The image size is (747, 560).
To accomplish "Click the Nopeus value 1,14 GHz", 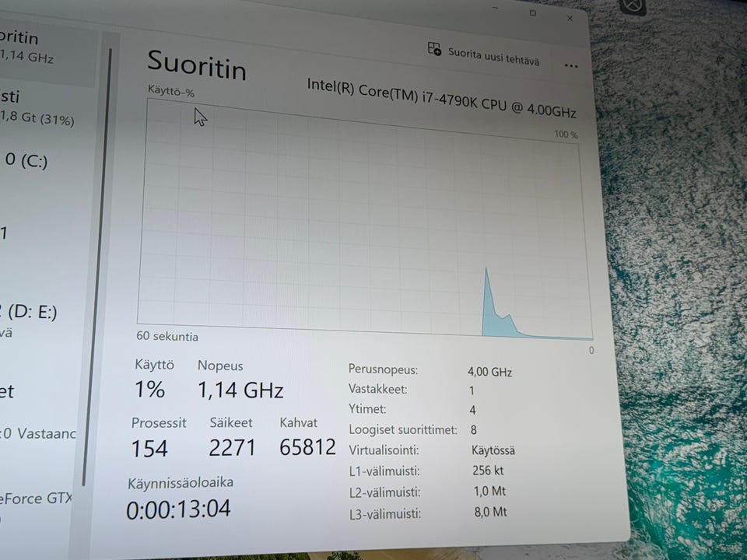I will tap(240, 390).
